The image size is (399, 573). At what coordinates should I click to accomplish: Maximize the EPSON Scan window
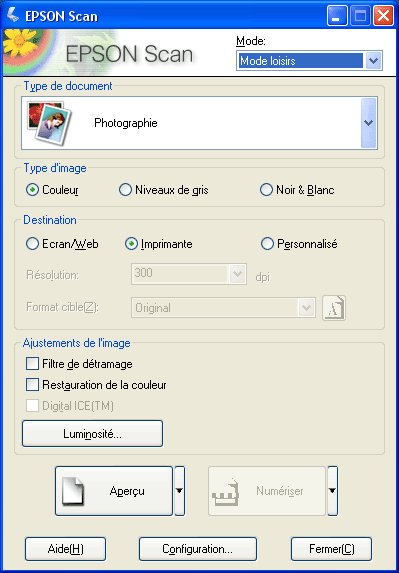360,16
